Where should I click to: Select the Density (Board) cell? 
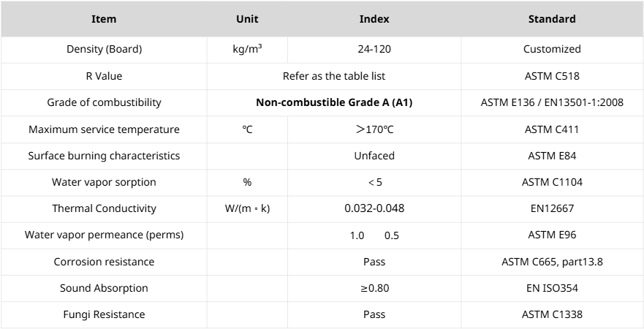pyautogui.click(x=104, y=50)
